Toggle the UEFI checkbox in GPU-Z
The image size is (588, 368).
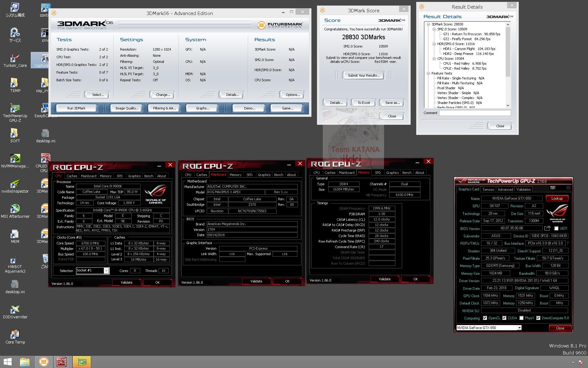point(556,228)
